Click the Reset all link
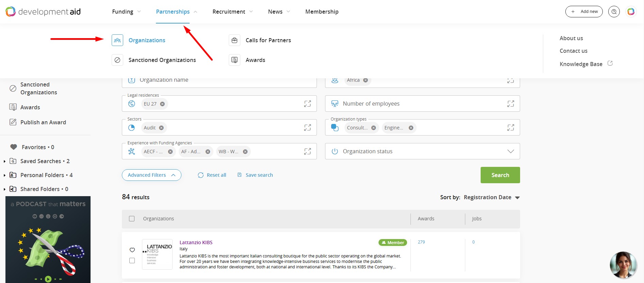 point(212,175)
